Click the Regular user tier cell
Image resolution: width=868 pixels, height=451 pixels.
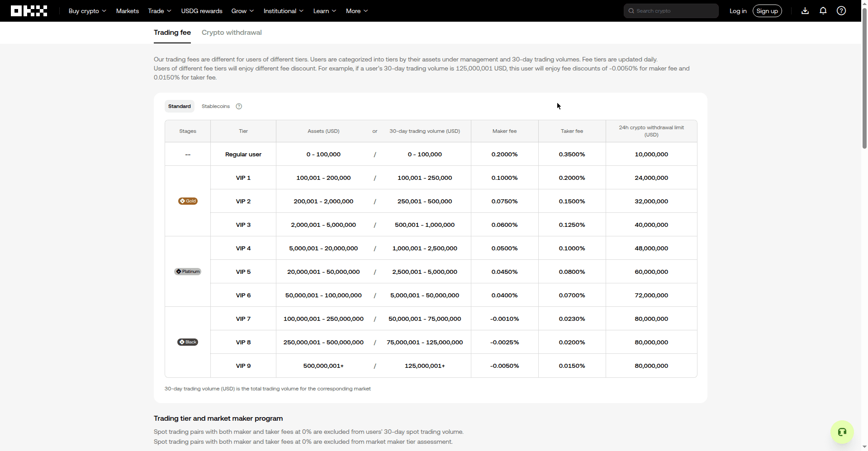pyautogui.click(x=243, y=154)
